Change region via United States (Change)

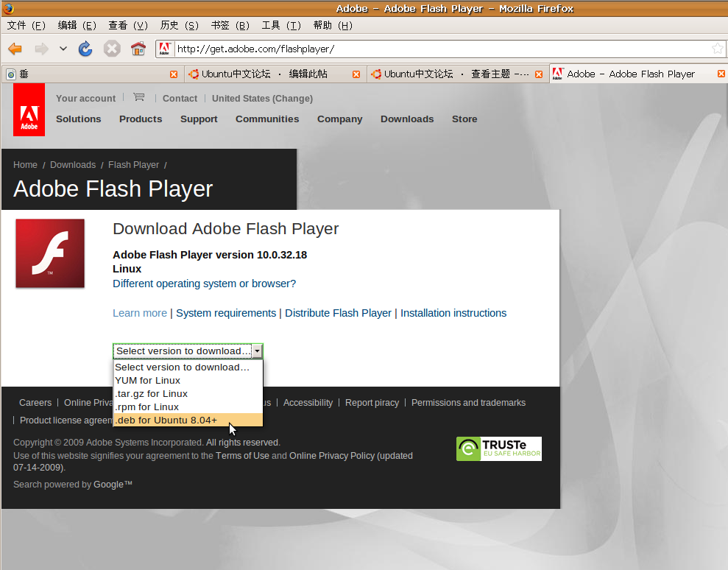coord(262,99)
